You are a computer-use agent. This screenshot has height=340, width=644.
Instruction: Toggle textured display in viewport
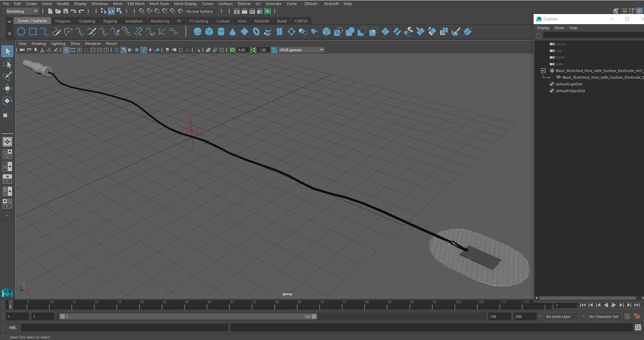pyautogui.click(x=144, y=50)
